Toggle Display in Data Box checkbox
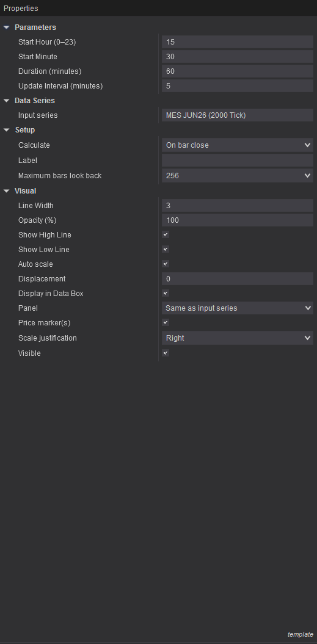This screenshot has width=317, height=644. pyautogui.click(x=166, y=293)
